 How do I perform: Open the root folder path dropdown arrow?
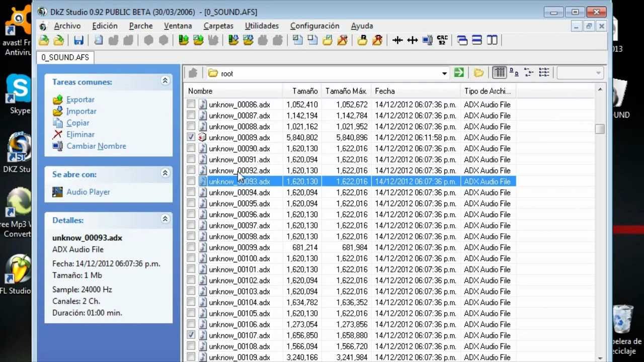point(444,73)
